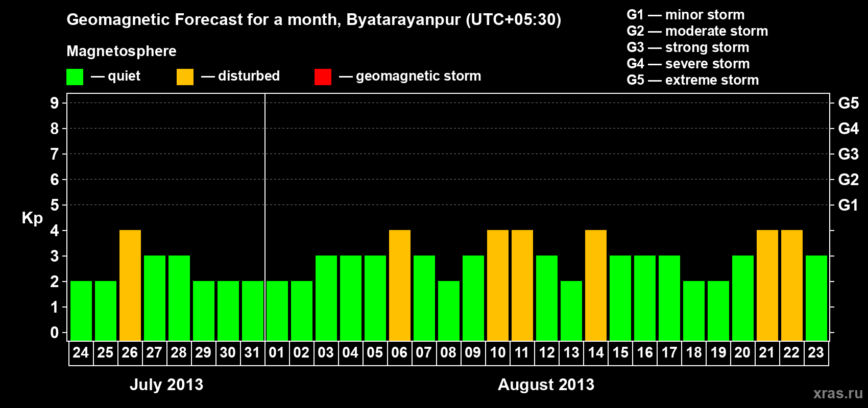868x408 pixels.
Task: Select the green bar for July 27
Action: tap(155, 298)
